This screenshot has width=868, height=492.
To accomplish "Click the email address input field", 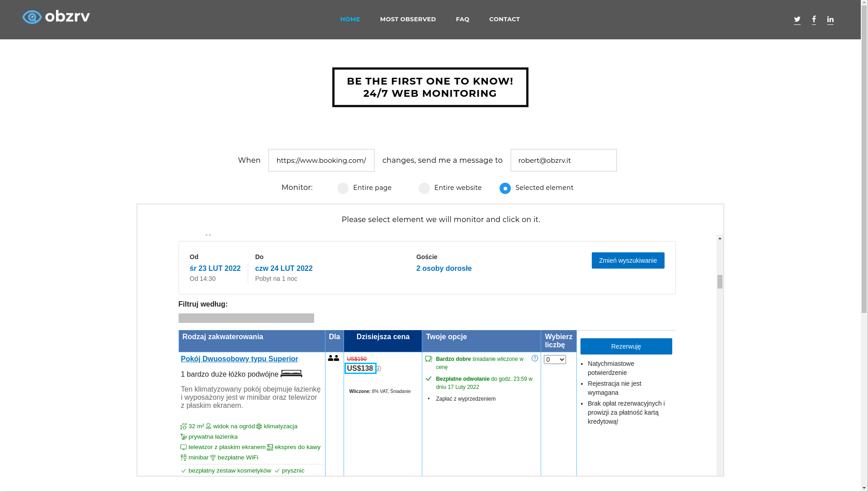I will click(x=564, y=161).
